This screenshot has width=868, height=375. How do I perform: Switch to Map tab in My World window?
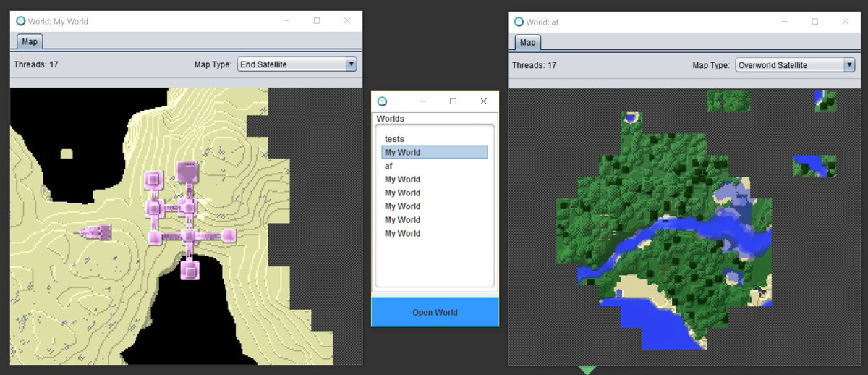coord(30,41)
